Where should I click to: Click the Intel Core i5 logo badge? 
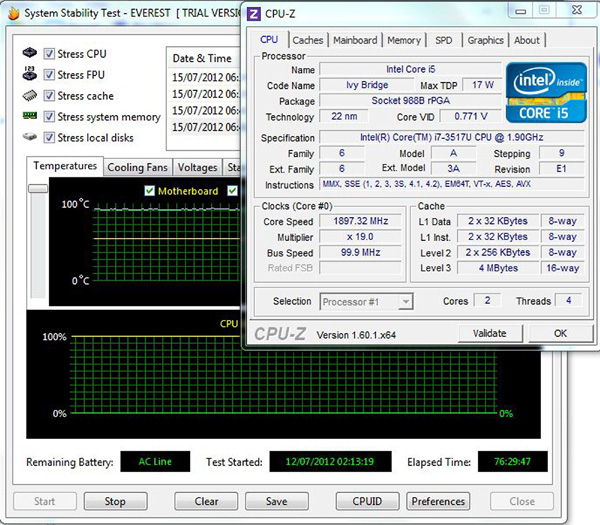(x=546, y=93)
